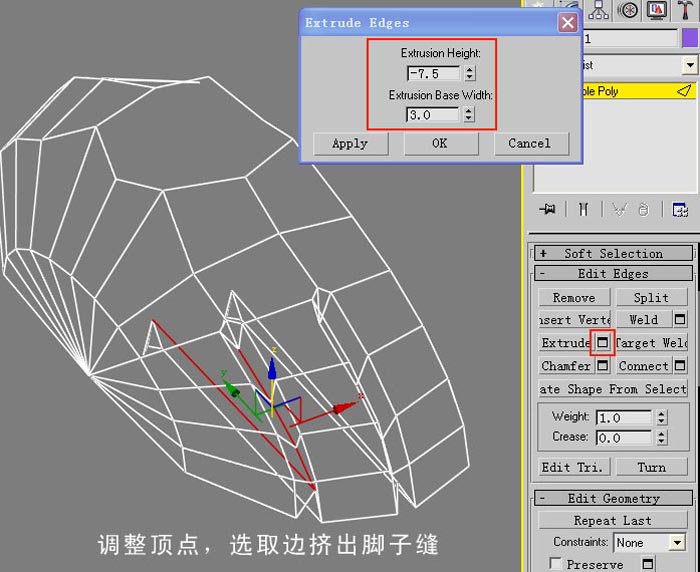Click the blue Z axis gizmo arrow
This screenshot has height=572, width=700.
click(271, 367)
